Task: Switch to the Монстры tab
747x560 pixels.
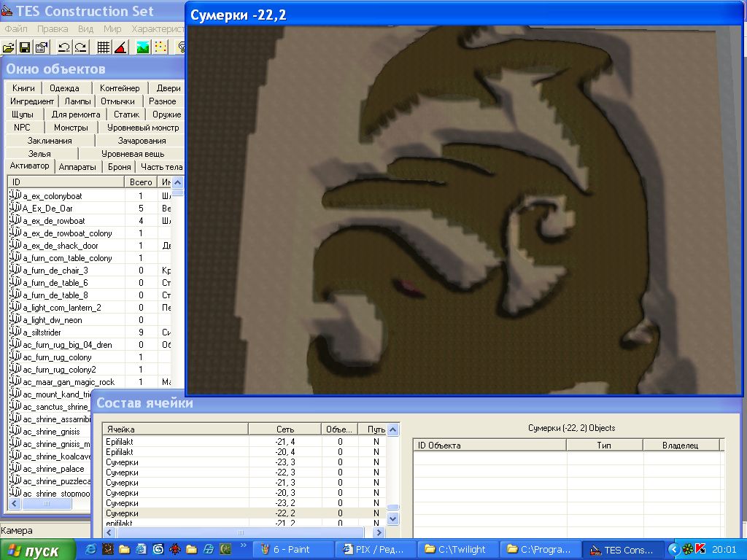Action: tap(71, 128)
